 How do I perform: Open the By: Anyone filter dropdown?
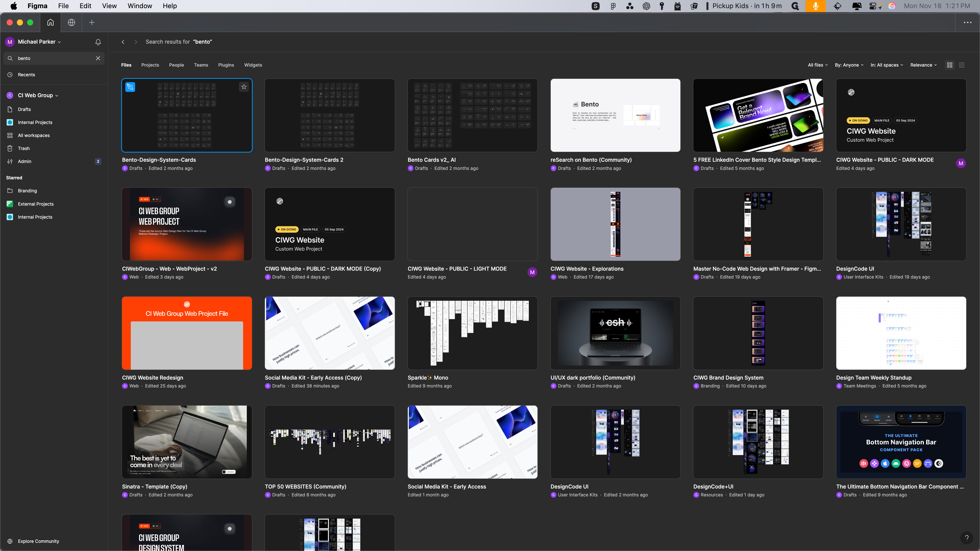click(849, 65)
